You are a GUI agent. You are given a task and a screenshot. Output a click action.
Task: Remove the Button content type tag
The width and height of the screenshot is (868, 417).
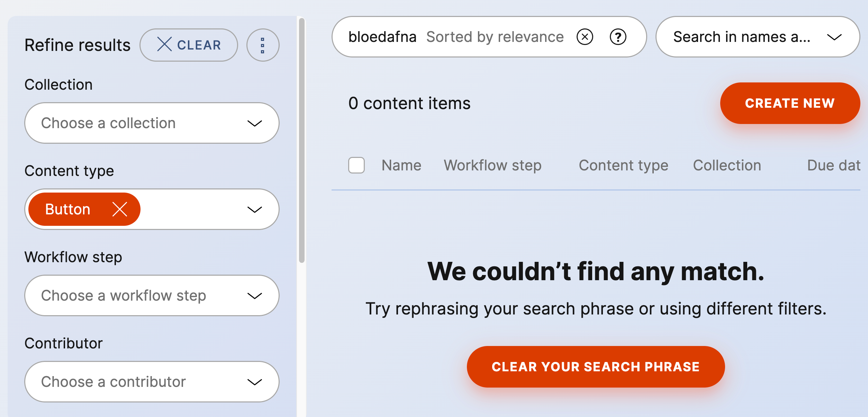(120, 209)
